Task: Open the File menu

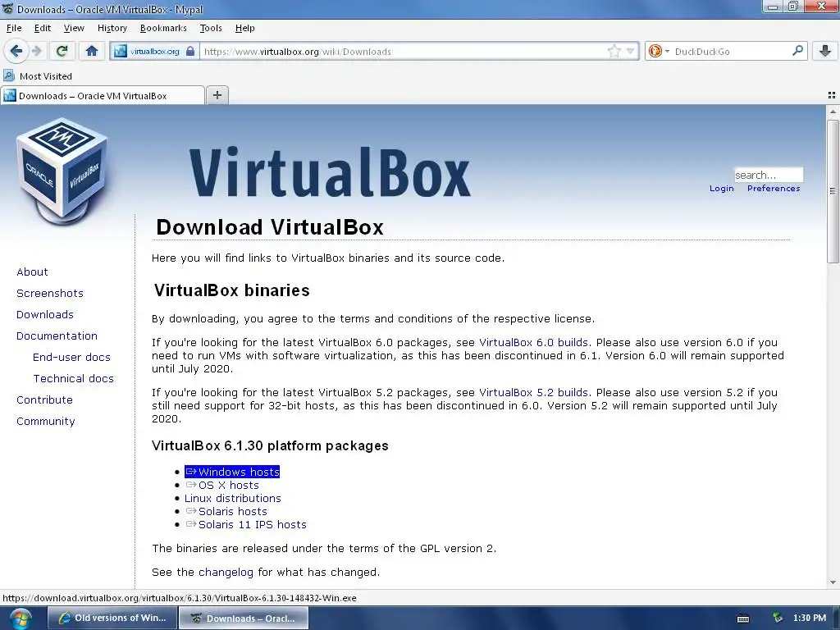Action: 14,28
